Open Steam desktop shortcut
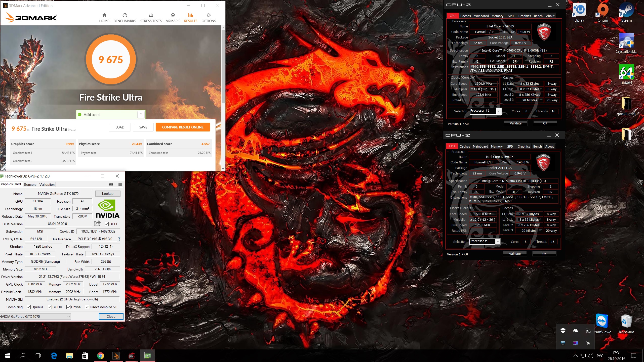 (x=626, y=13)
